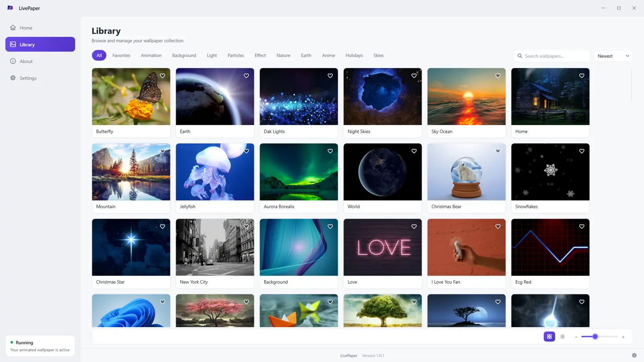Open the Newest sort dropdown
The height and width of the screenshot is (362, 644).
coord(613,56)
